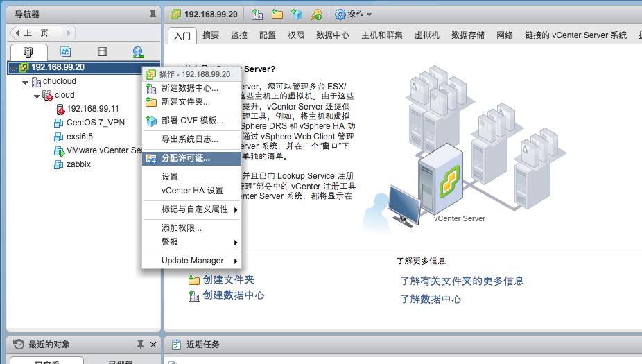Open the Networking navigator tab
The image size is (642, 364).
138,51
